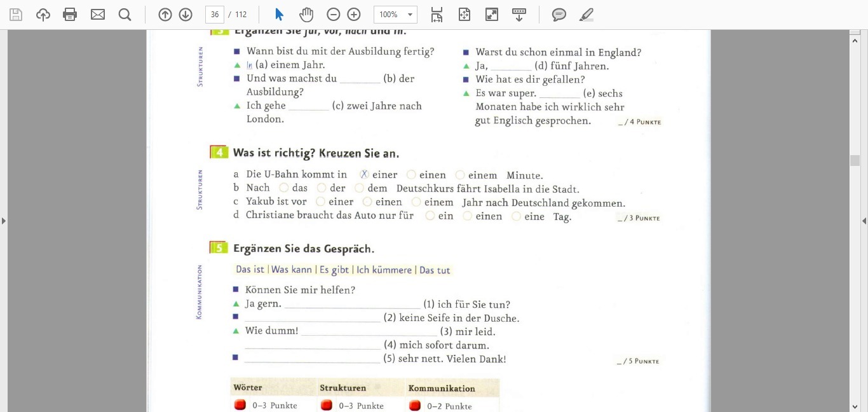Click the heading 'Ergänzen Sie das Gespräch.'
The width and height of the screenshot is (868, 412).
pyautogui.click(x=304, y=249)
